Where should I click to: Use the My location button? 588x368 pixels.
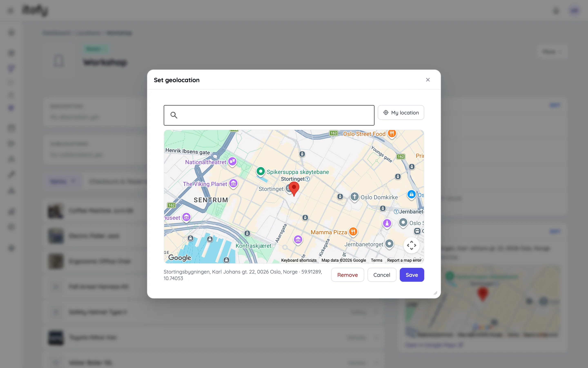tap(401, 112)
